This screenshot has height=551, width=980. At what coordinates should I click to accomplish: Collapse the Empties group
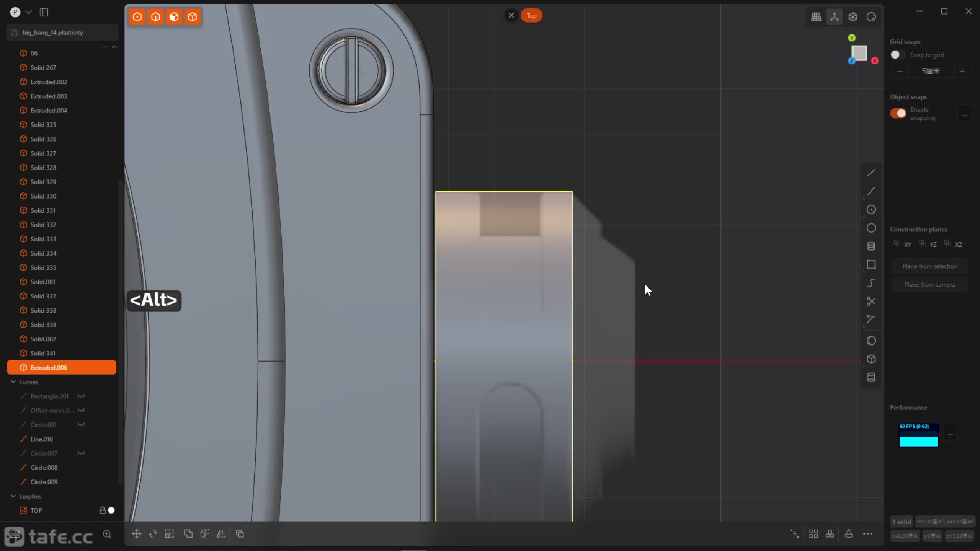(x=13, y=496)
